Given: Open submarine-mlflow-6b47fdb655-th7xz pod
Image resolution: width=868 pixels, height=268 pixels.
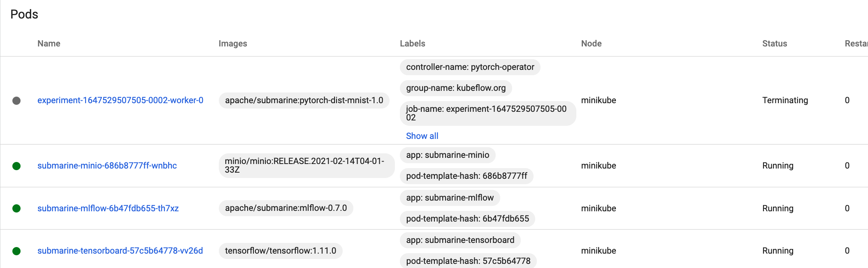Looking at the screenshot, I should point(108,208).
